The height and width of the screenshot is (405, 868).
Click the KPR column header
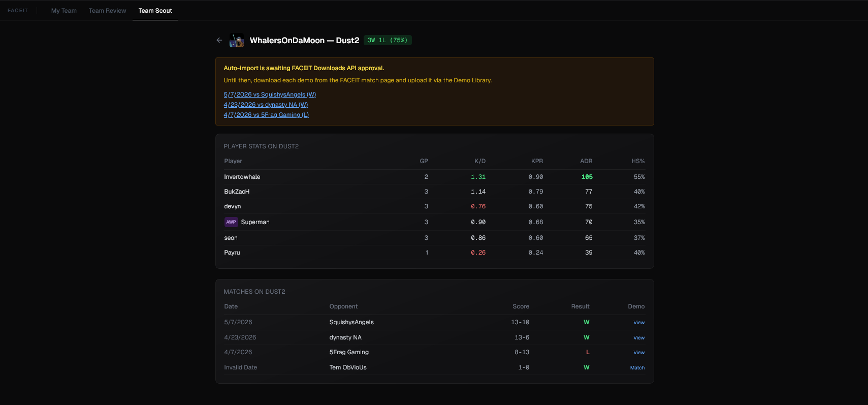(537, 161)
